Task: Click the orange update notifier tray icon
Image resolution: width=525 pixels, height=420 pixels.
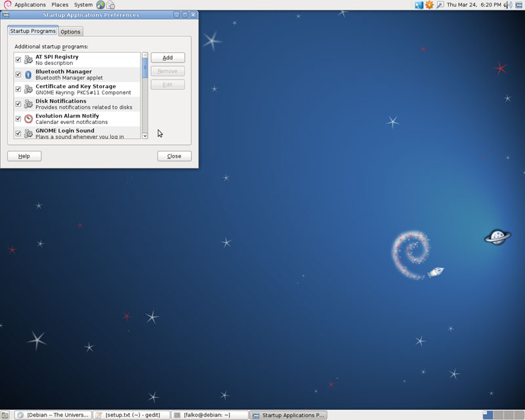Action: (429, 5)
